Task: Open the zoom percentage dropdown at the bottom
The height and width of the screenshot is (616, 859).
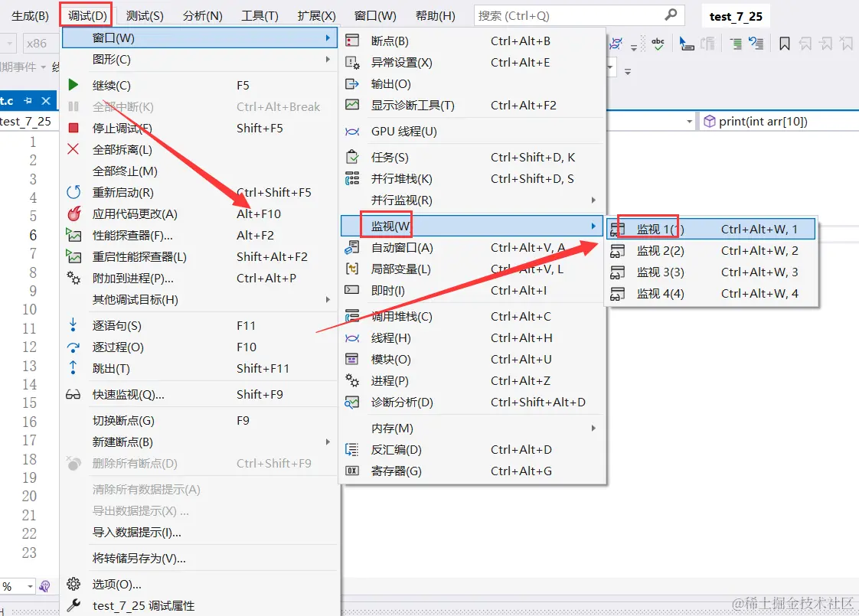Action: (30, 586)
